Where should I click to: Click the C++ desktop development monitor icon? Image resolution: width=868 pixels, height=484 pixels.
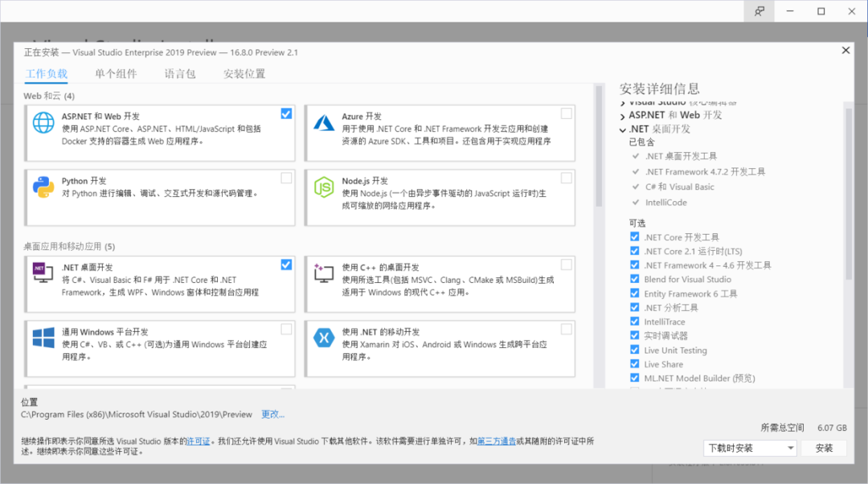(x=324, y=273)
